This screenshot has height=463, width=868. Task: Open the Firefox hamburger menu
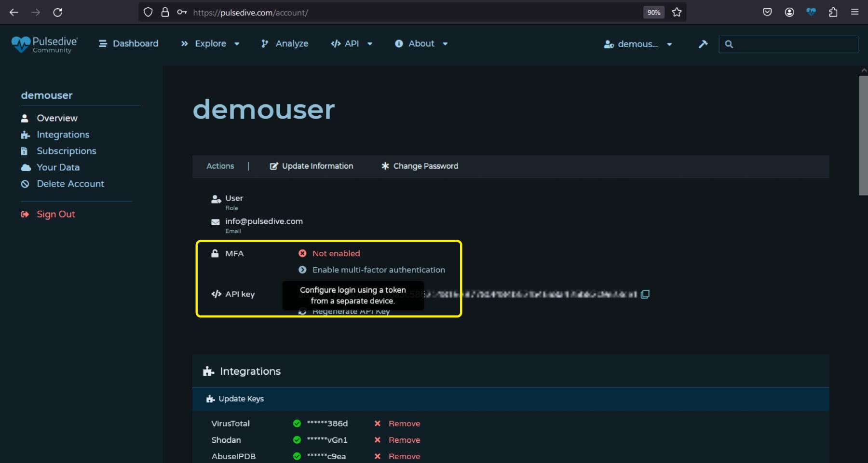pyautogui.click(x=854, y=12)
